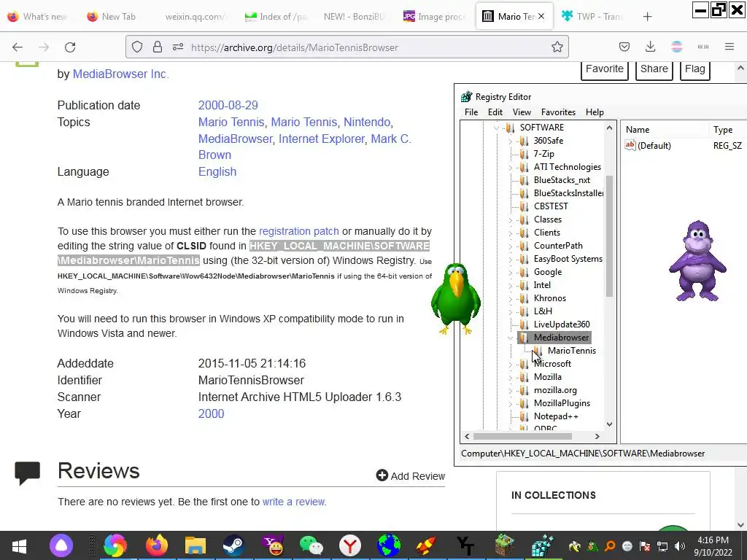Open a new Firefox tab

647,17
